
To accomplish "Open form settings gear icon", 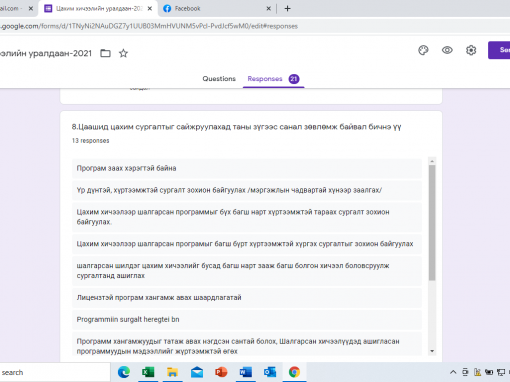I will pyautogui.click(x=471, y=50).
